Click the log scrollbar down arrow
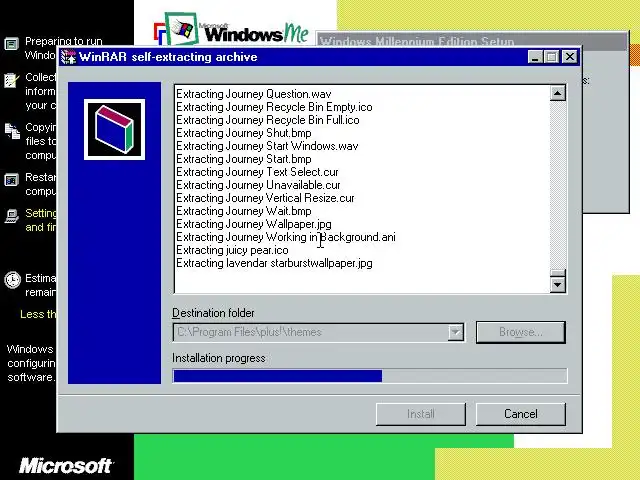The height and width of the screenshot is (480, 640). click(x=558, y=284)
